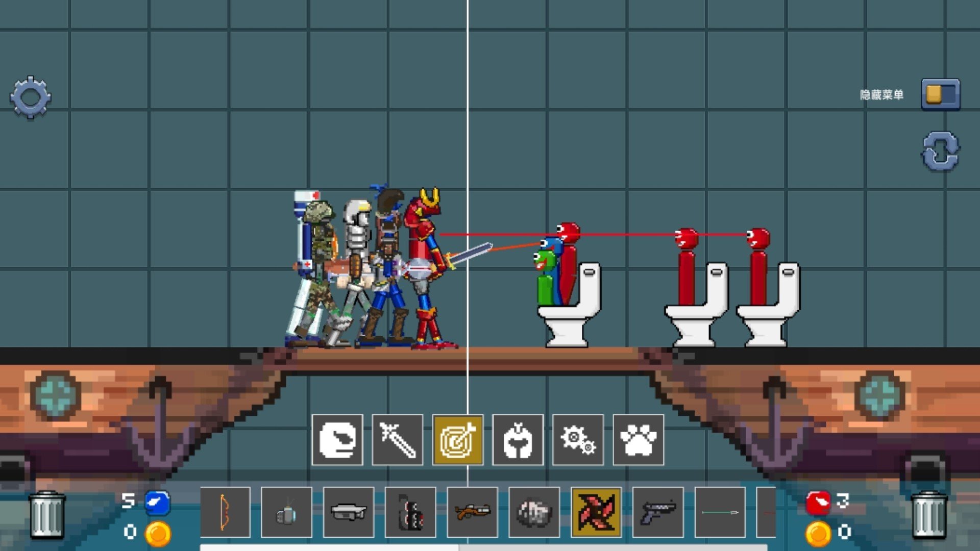Open the paw print animals tab

638,440
